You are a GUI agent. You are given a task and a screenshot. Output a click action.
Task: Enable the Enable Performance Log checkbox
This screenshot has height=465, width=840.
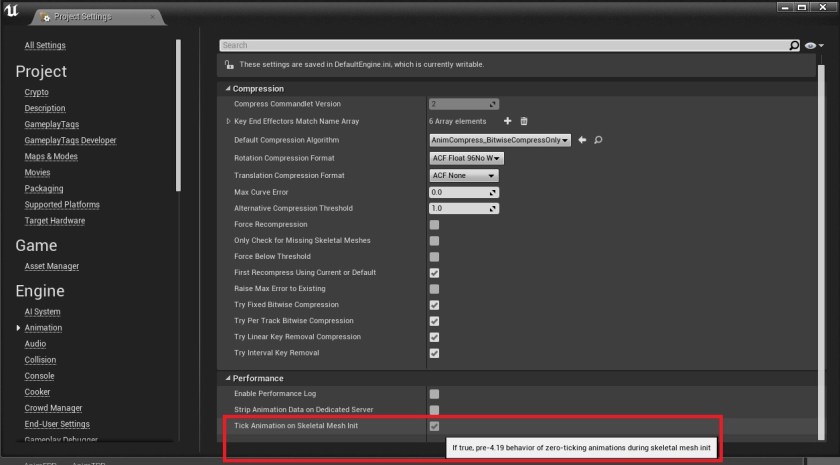click(x=434, y=395)
